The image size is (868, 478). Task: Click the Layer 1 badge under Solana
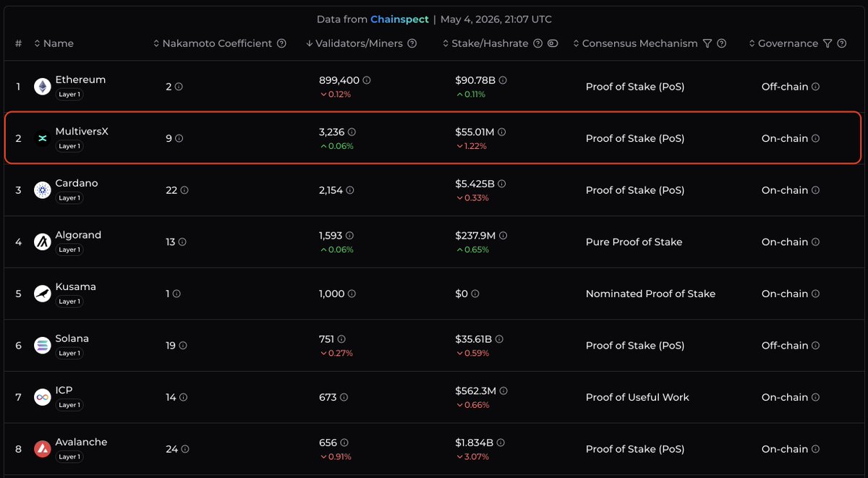tap(69, 354)
